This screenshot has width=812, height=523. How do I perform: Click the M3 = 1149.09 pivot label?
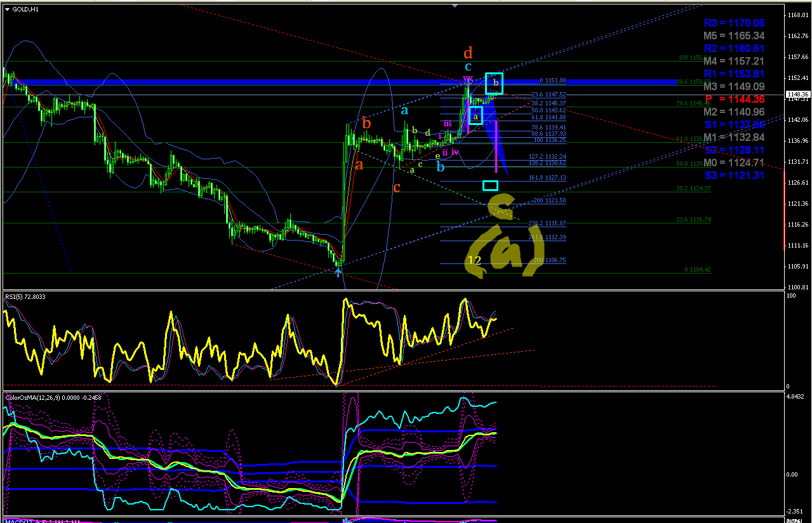[734, 86]
